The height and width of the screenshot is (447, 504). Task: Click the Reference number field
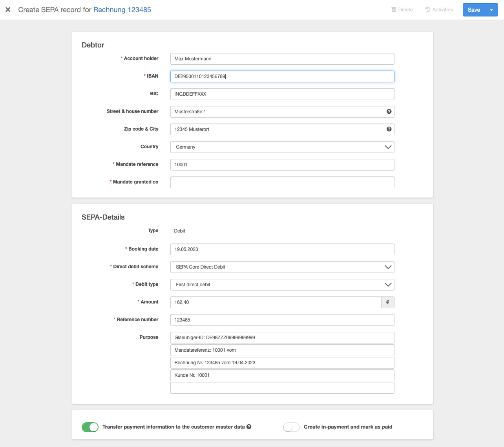pyautogui.click(x=282, y=320)
